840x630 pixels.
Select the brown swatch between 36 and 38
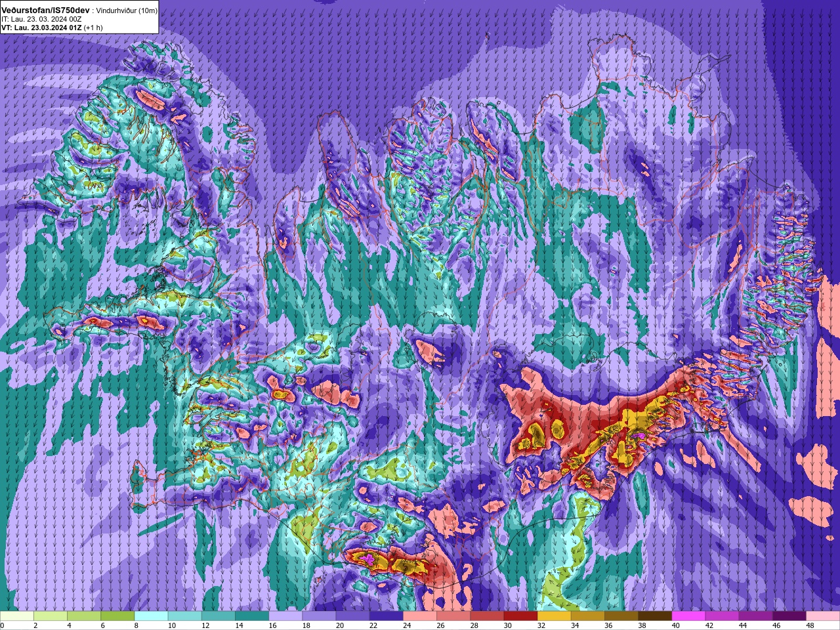[621, 616]
